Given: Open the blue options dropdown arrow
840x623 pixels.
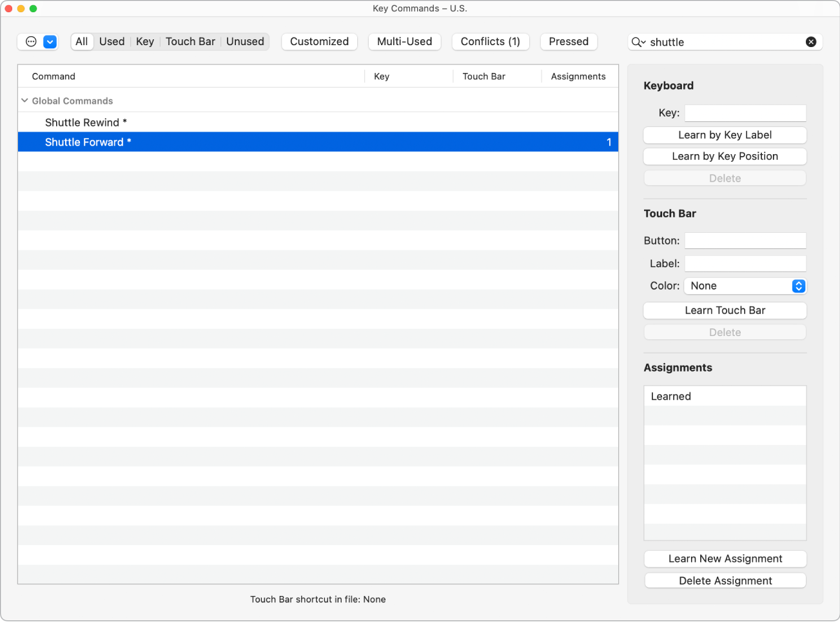Looking at the screenshot, I should pos(50,42).
